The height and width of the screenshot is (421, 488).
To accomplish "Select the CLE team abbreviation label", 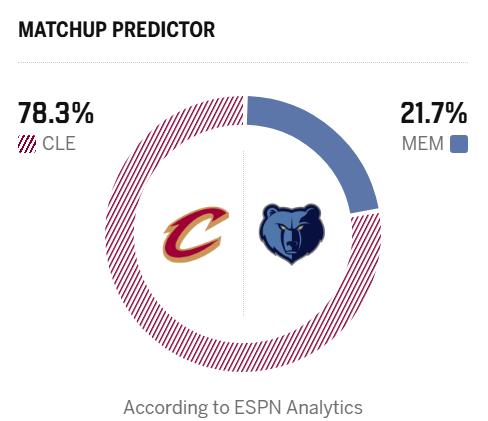I will click(x=59, y=144).
